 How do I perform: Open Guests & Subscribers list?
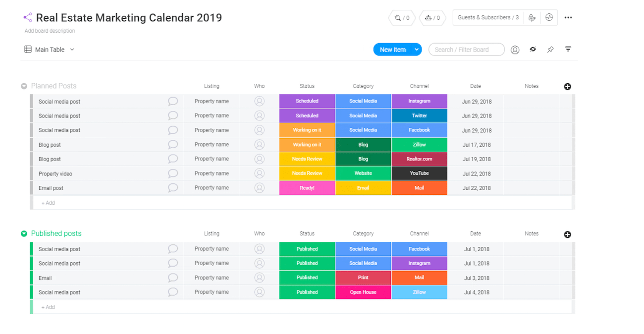coord(488,17)
